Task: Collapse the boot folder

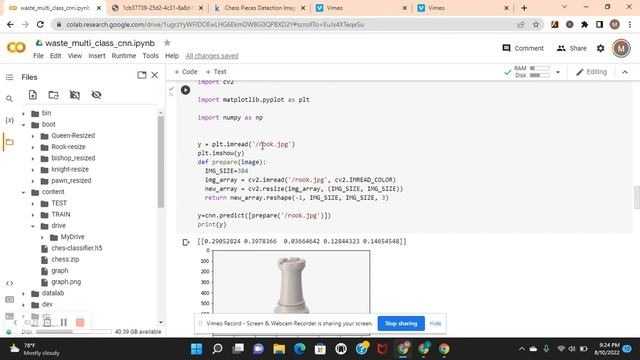Action: pos(23,124)
